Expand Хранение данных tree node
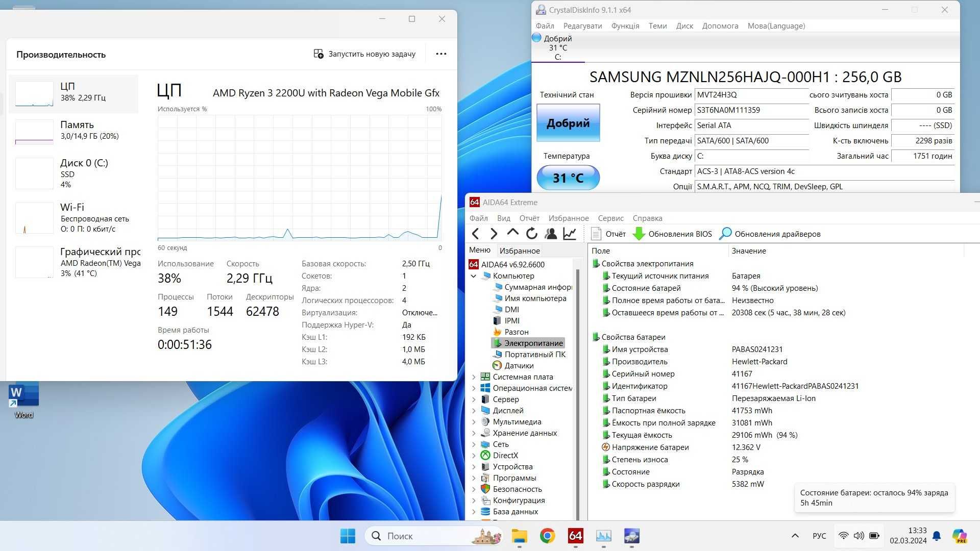980x551 pixels. coord(474,433)
